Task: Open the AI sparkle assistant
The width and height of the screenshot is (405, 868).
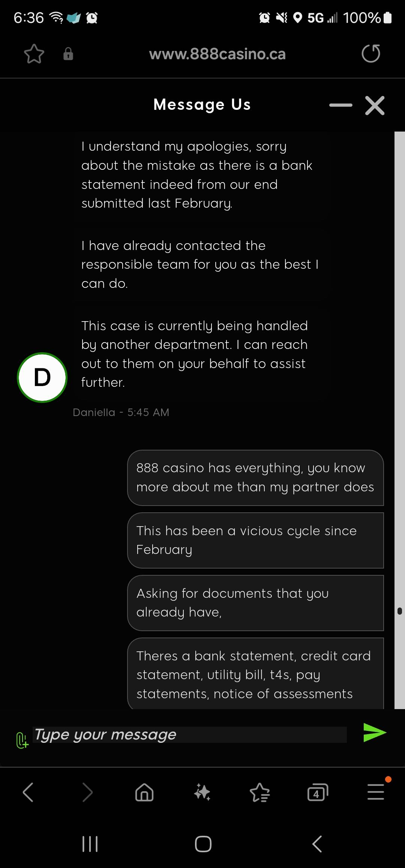Action: pos(202,792)
